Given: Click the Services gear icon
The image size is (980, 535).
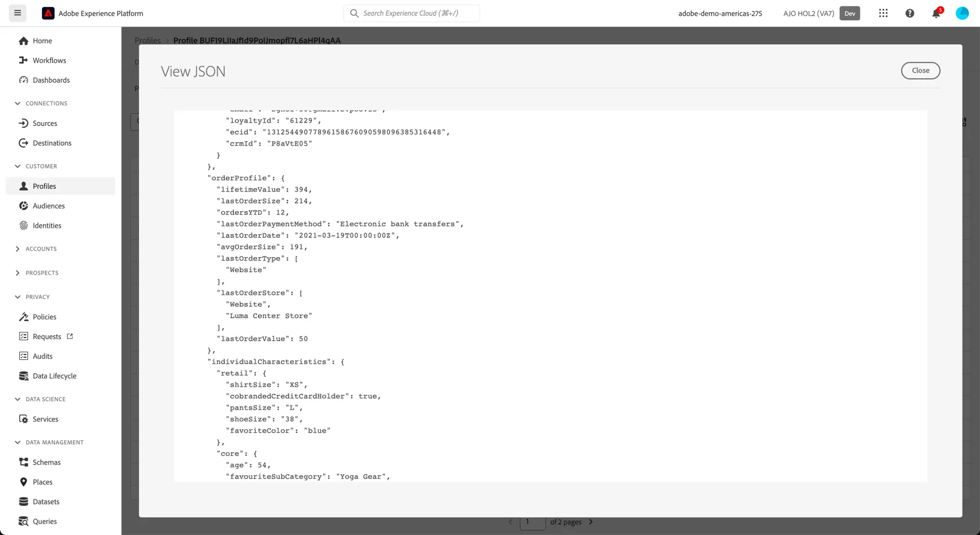Looking at the screenshot, I should [24, 419].
